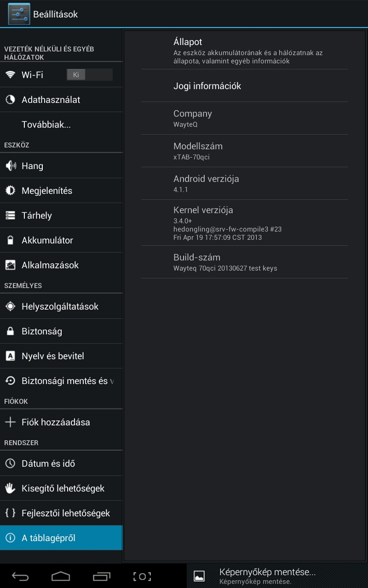
Task: Tap Fiók hozzáadása to add account
Action: click(55, 422)
